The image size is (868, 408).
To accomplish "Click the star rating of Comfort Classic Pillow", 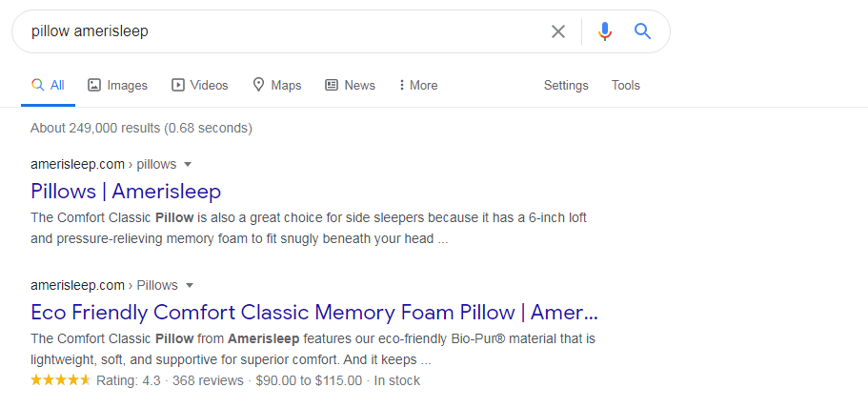I will coord(60,380).
